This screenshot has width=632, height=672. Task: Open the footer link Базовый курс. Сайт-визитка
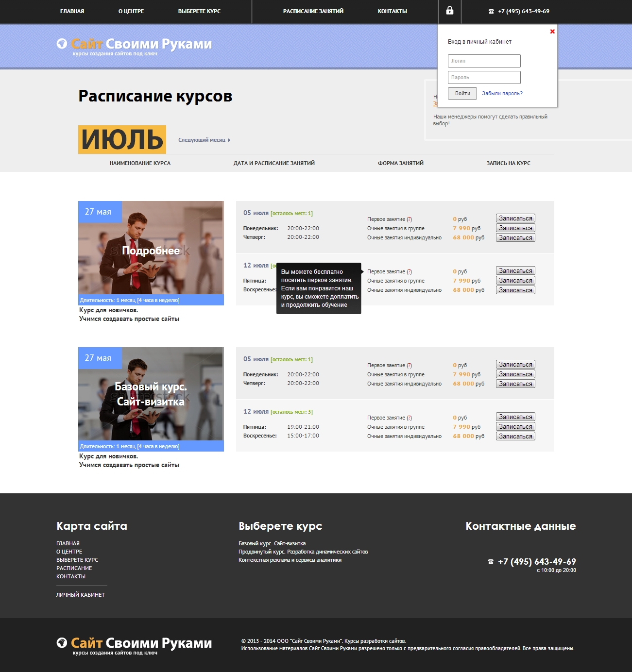[x=272, y=543]
